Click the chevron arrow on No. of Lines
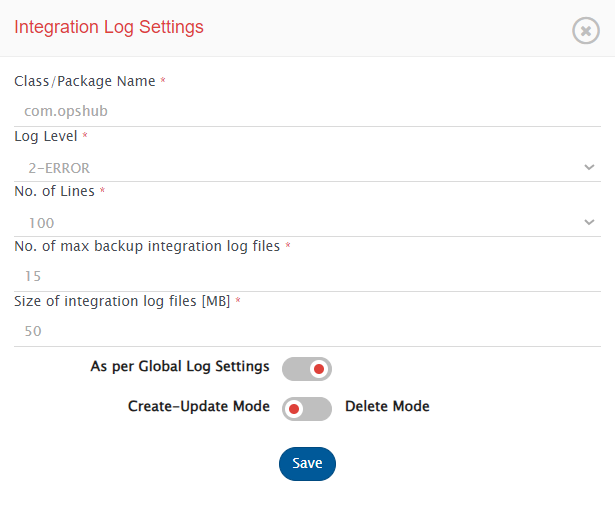This screenshot has width=615, height=508. [589, 222]
